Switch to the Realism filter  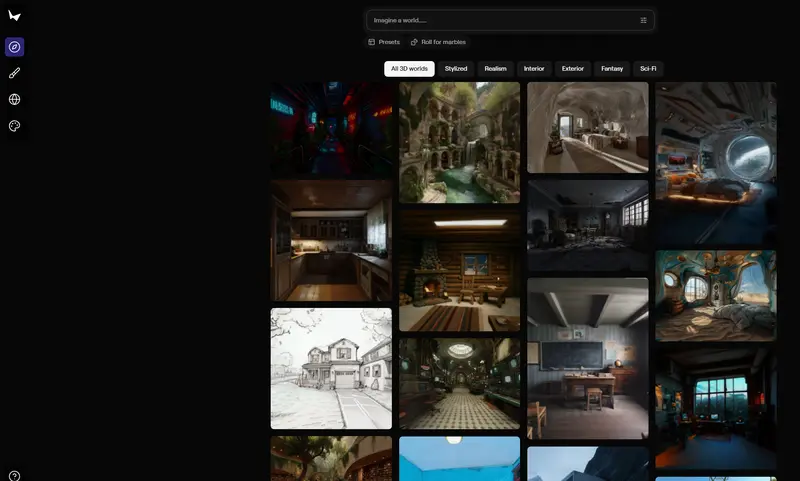[x=495, y=69]
